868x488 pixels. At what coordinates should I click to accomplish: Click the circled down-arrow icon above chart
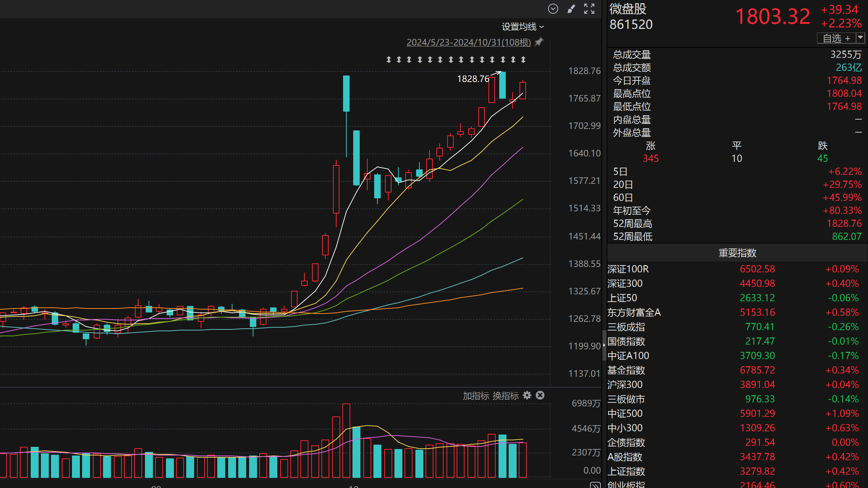coord(553,9)
